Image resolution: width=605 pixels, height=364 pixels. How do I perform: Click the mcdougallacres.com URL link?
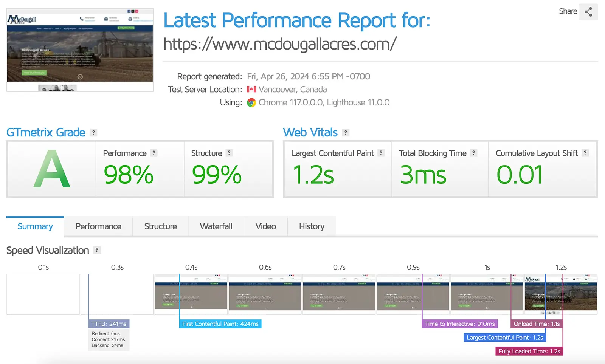(280, 44)
